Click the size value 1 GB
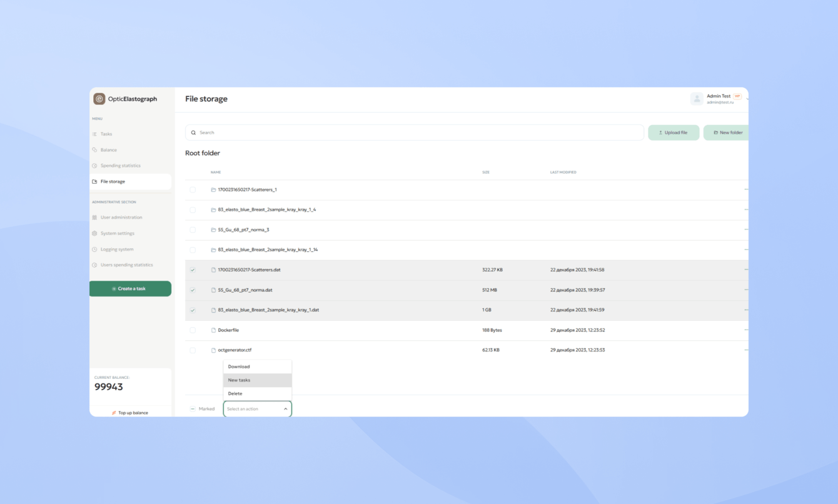The height and width of the screenshot is (504, 838). (487, 310)
